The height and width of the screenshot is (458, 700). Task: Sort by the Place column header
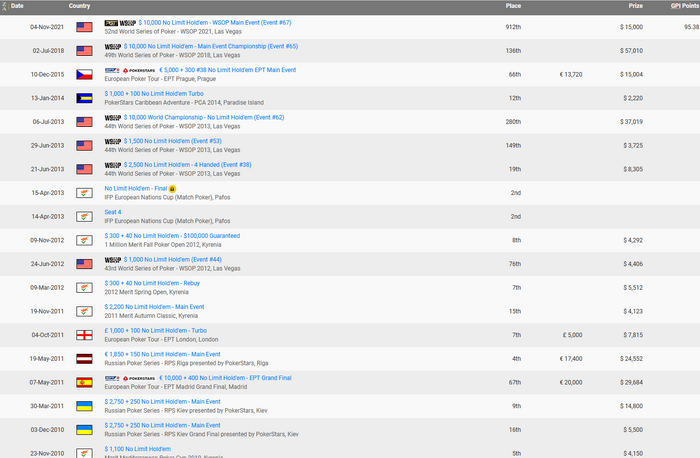[513, 6]
